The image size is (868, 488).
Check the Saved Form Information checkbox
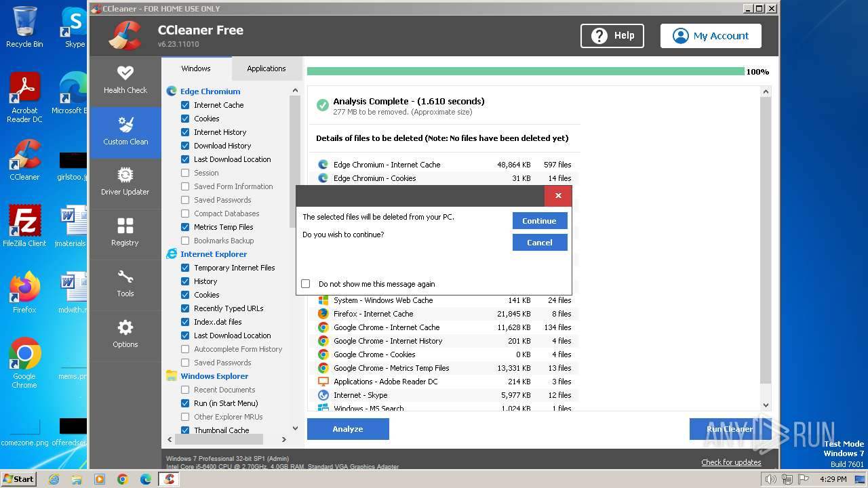[x=185, y=186]
